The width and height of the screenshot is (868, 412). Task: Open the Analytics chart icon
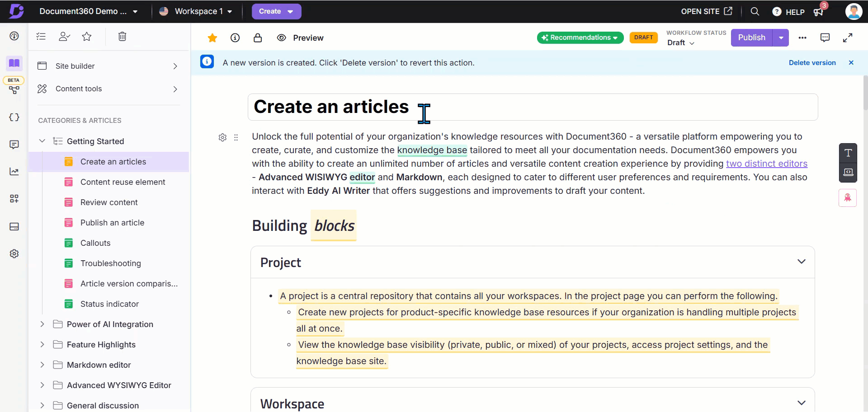14,172
